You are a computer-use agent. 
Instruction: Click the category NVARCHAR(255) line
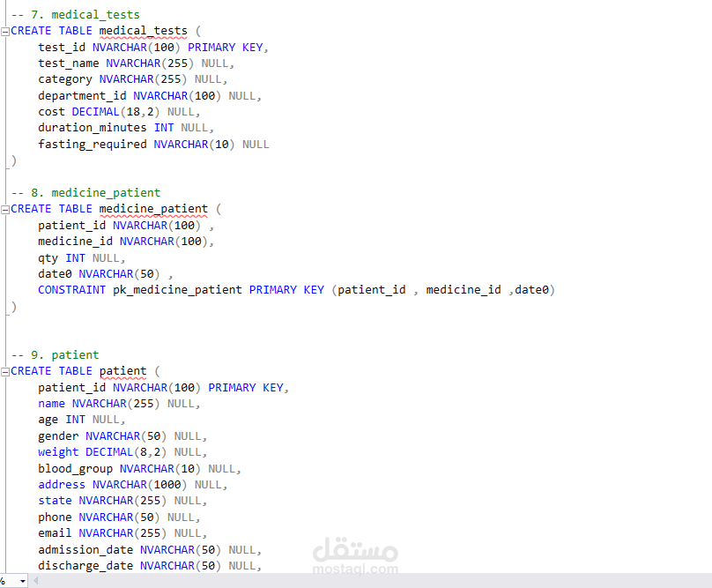[132, 79]
